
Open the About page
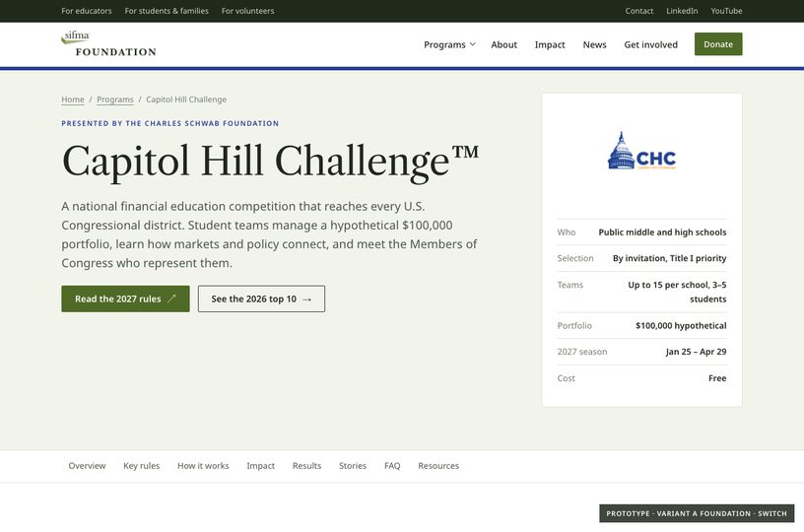503,44
